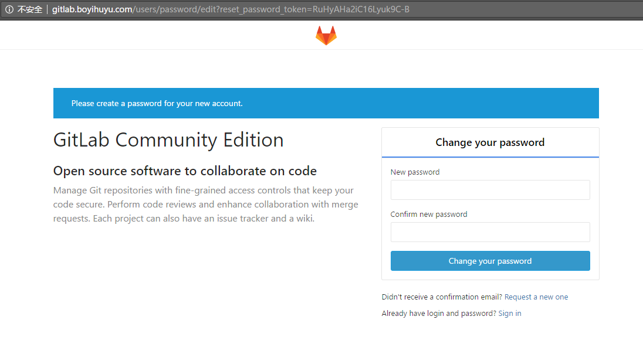Click the blue create-password notice banner

point(326,103)
